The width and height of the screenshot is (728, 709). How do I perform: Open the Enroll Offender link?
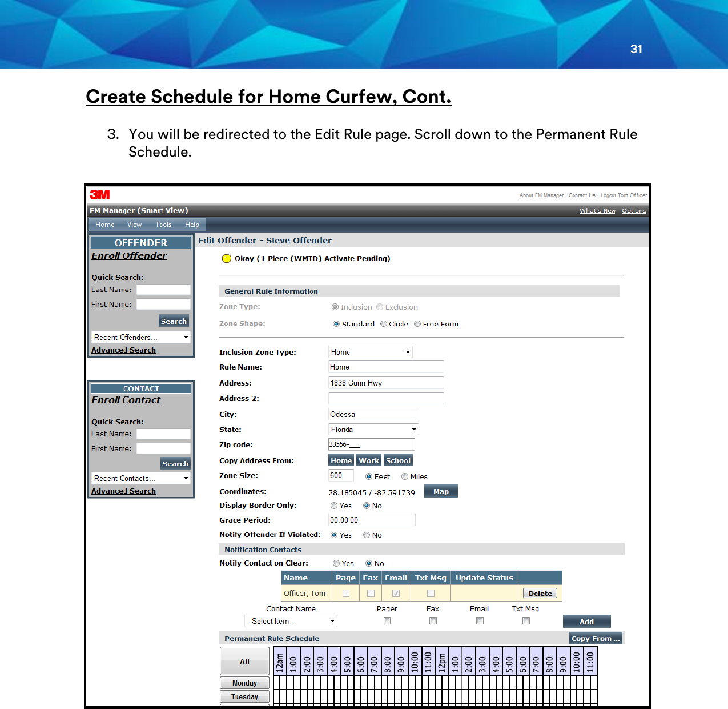[x=129, y=256]
